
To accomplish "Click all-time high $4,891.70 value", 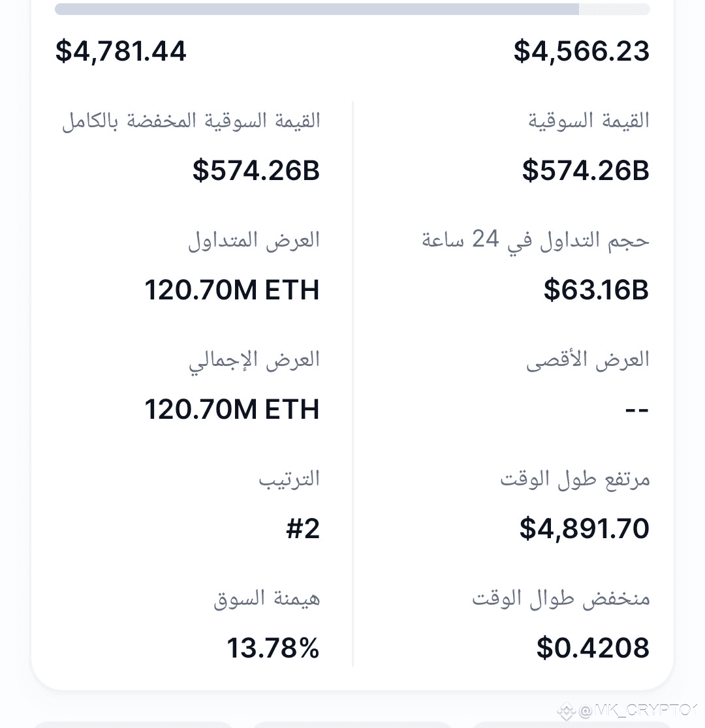I will point(584,529).
